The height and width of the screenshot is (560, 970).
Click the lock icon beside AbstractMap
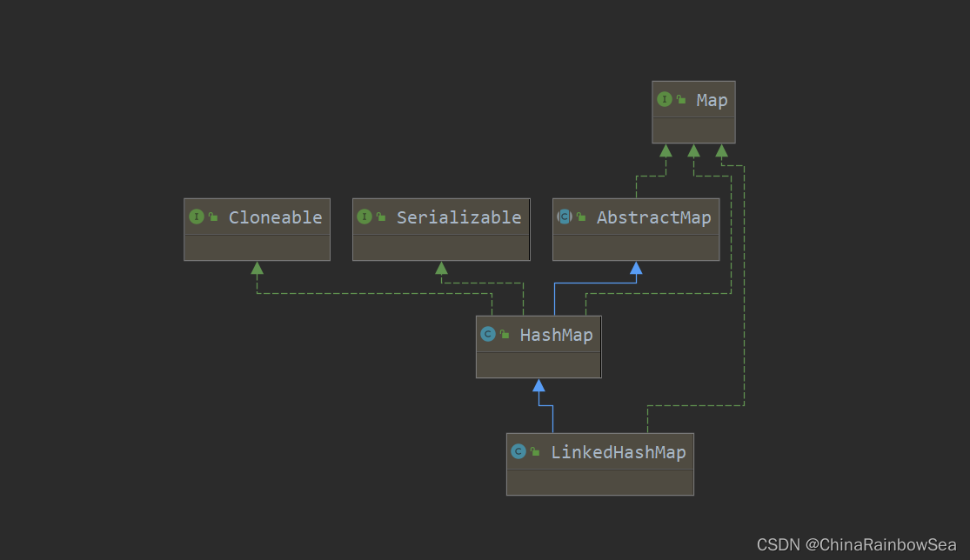tap(581, 217)
